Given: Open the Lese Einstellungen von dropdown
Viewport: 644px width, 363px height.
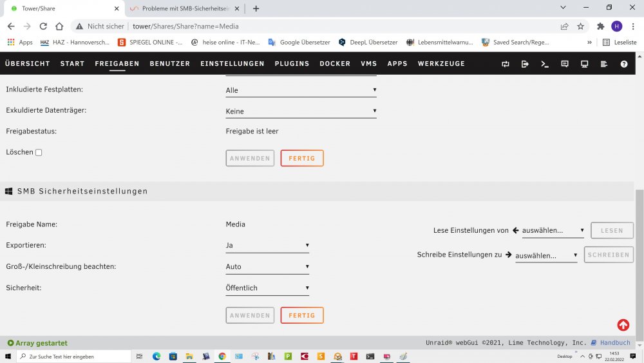Looking at the screenshot, I should pos(553,231).
